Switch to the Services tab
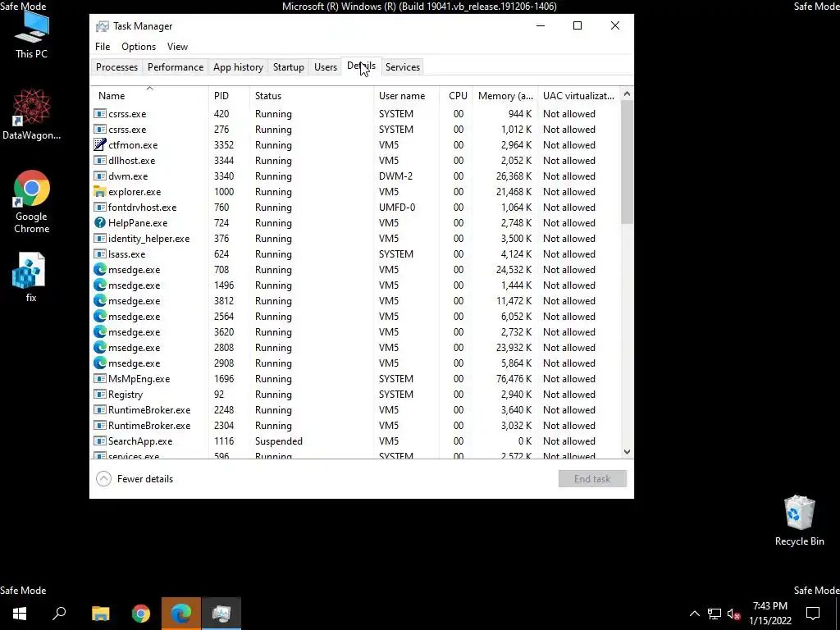 coord(402,67)
